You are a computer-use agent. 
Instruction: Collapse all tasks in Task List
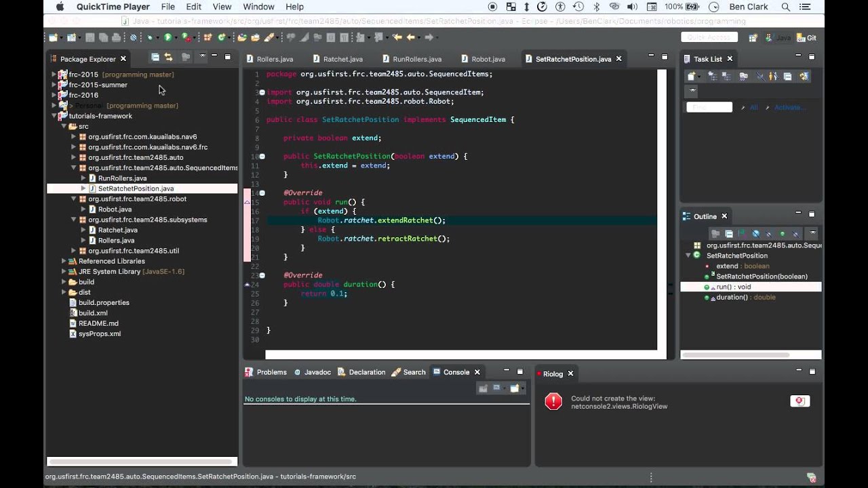tap(787, 77)
